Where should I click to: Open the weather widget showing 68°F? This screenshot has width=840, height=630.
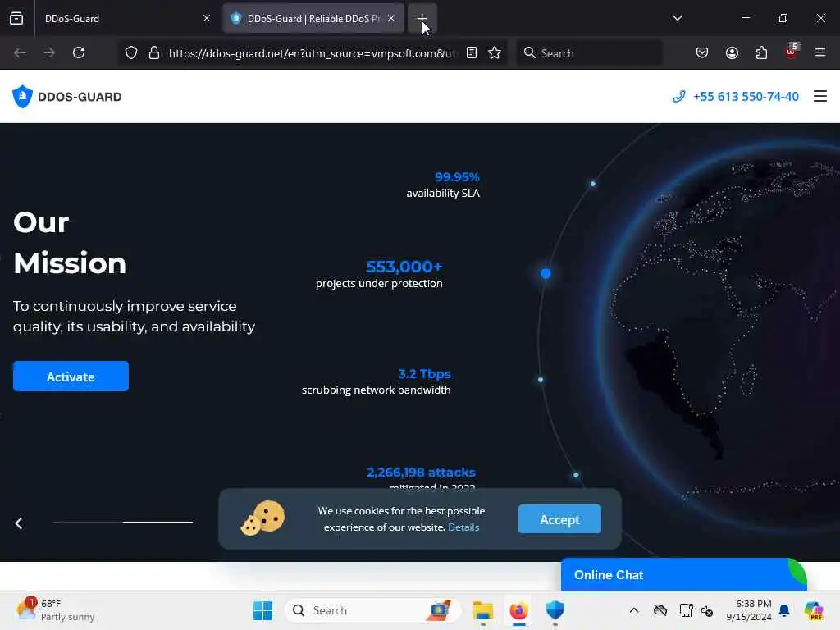tap(56, 610)
